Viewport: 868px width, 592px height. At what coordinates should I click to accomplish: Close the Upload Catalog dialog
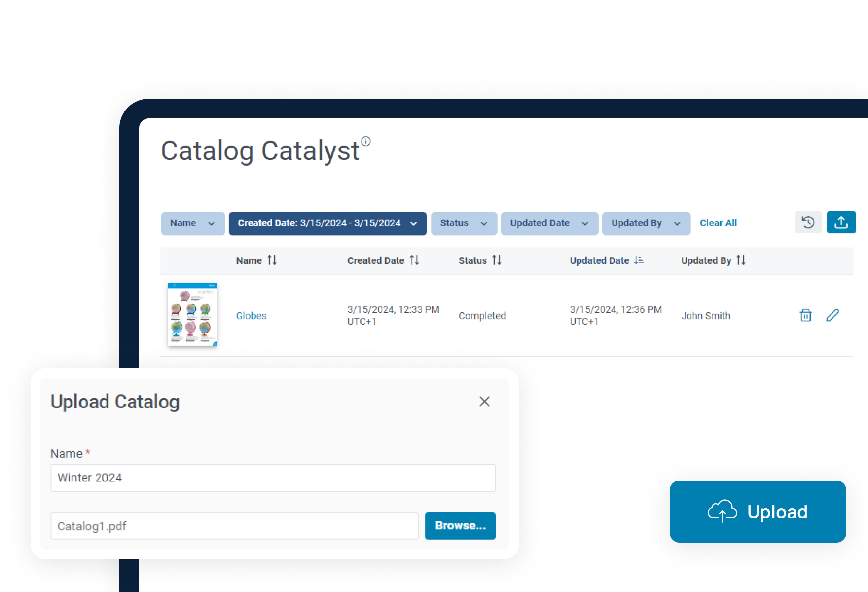tap(484, 402)
